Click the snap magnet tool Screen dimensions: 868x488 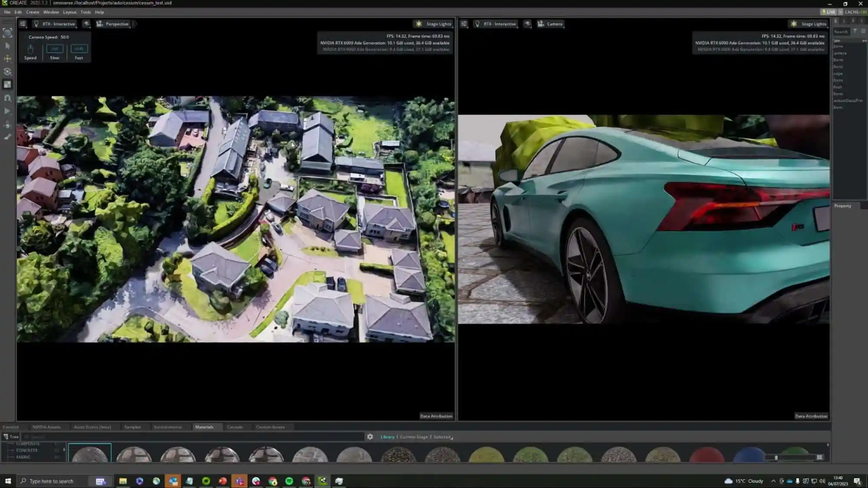(7, 98)
